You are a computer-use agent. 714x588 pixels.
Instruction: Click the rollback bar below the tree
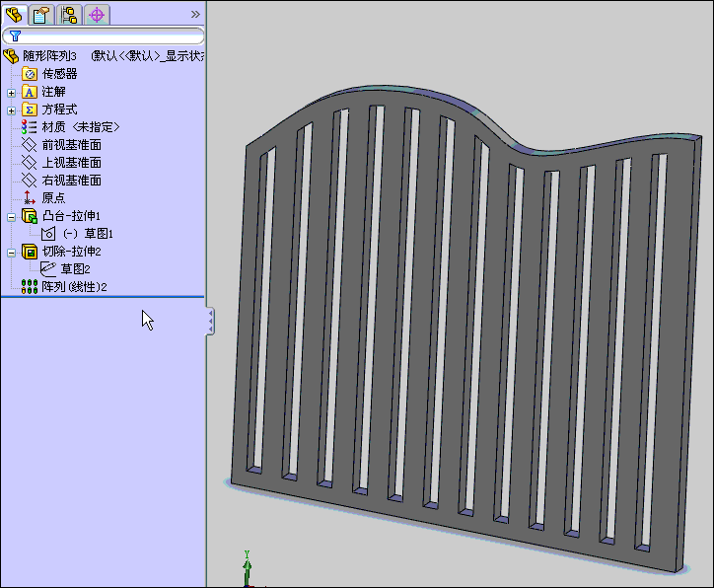tap(103, 297)
